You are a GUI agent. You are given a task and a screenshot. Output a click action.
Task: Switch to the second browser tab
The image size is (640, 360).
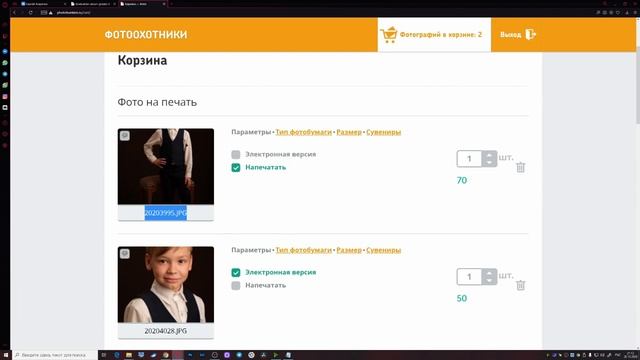(x=92, y=4)
